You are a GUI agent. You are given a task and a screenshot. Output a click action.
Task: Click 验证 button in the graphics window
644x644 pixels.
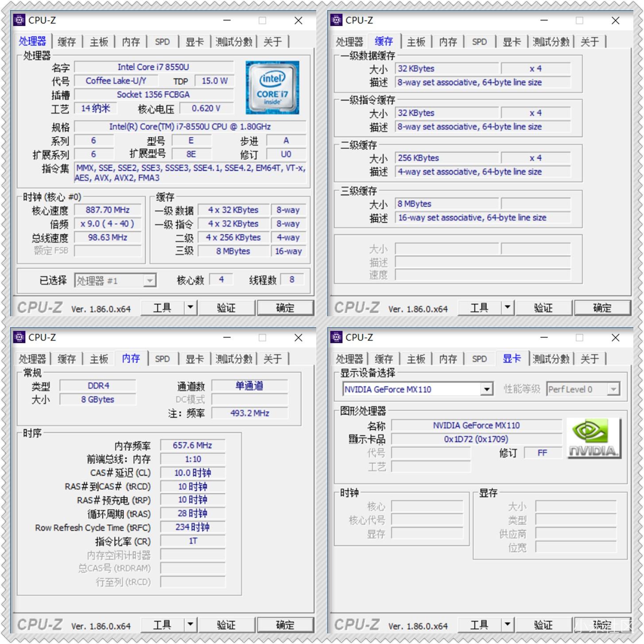click(543, 625)
